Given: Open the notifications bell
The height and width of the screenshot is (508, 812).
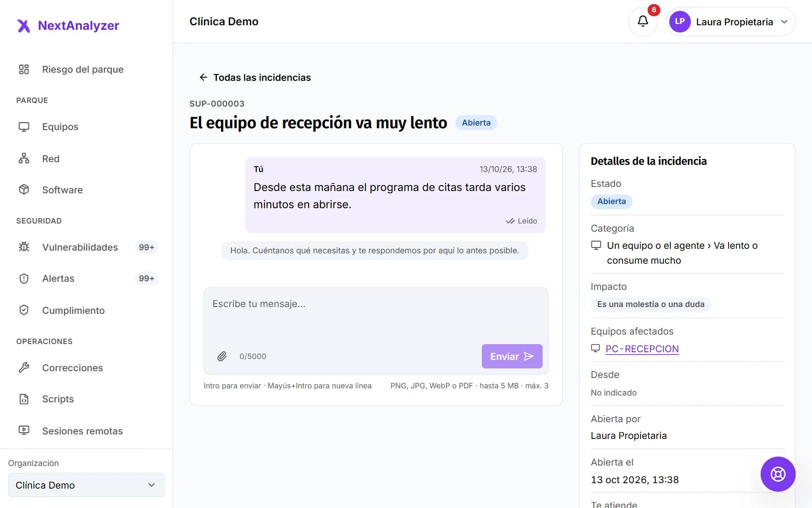Looking at the screenshot, I should pyautogui.click(x=643, y=22).
